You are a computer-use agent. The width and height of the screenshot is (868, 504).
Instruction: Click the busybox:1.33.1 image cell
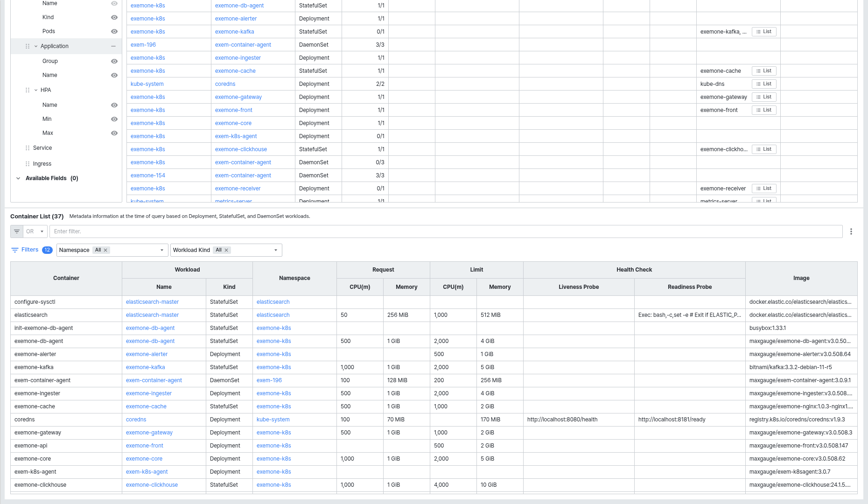(x=801, y=328)
